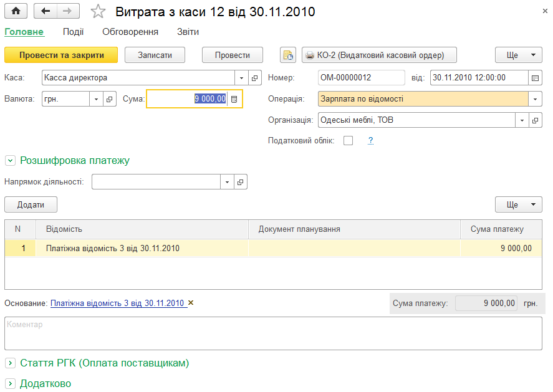
Task: Expand the Стаття РГК section
Action: point(10,363)
